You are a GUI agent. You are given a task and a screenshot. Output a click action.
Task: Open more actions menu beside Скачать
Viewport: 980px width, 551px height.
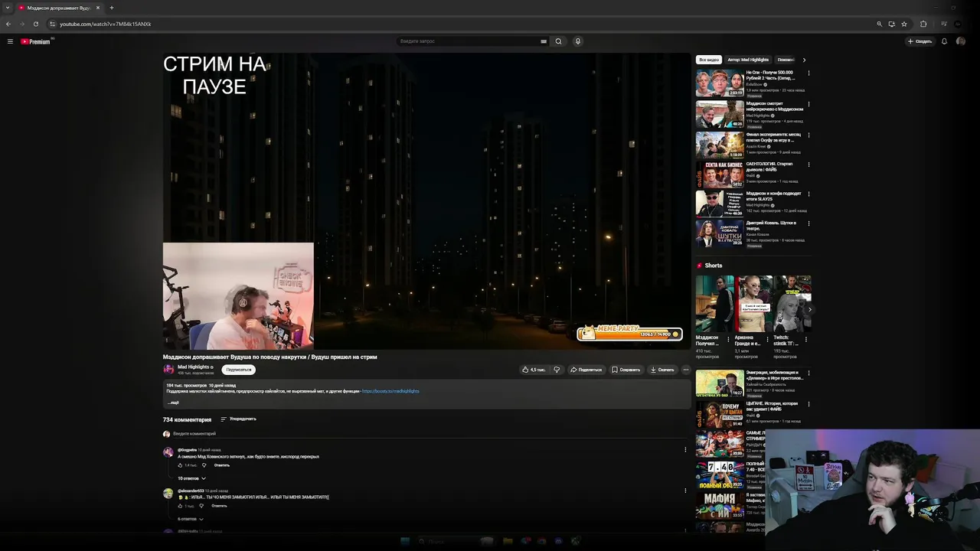pyautogui.click(x=686, y=370)
